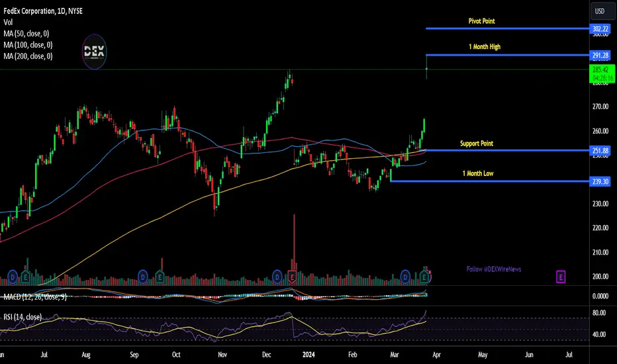Select the 1 Month Low text label
The height and width of the screenshot is (364, 617).
[x=478, y=173]
